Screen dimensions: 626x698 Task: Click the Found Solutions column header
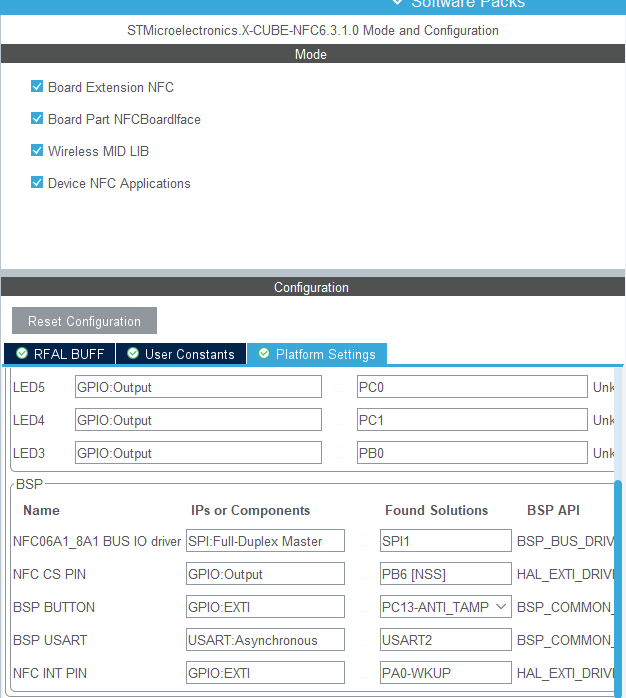436,510
